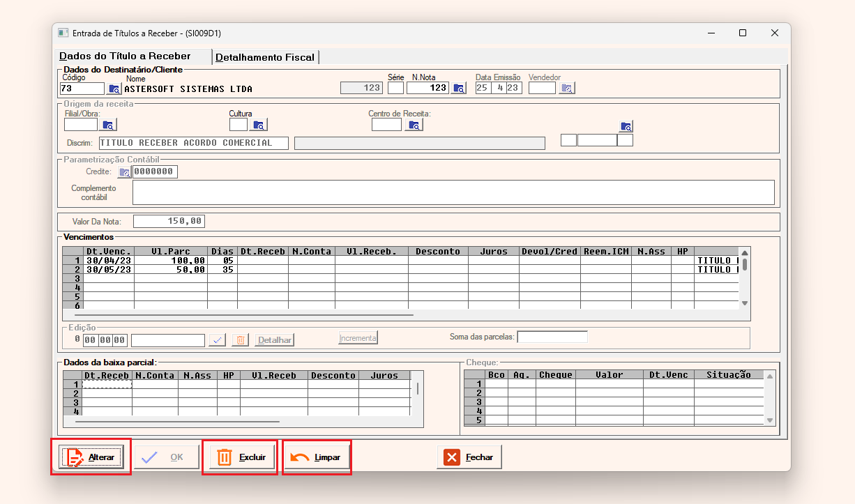Click the Data Emissão year field showing 23

click(x=513, y=88)
